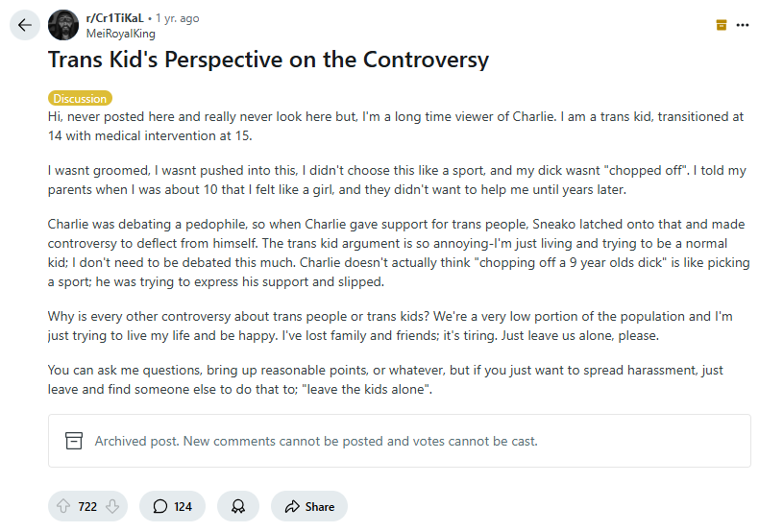Share this post
This screenshot has height=532, width=759.
(x=308, y=506)
